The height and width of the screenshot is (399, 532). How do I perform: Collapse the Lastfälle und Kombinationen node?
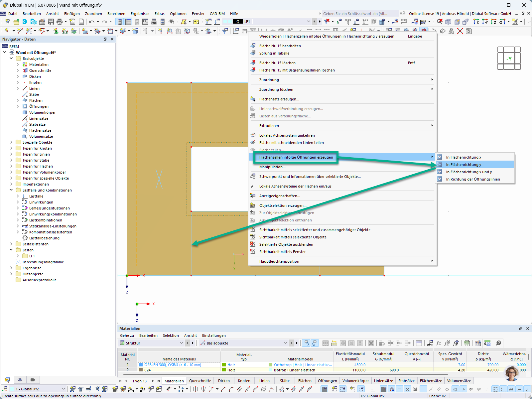click(11, 190)
